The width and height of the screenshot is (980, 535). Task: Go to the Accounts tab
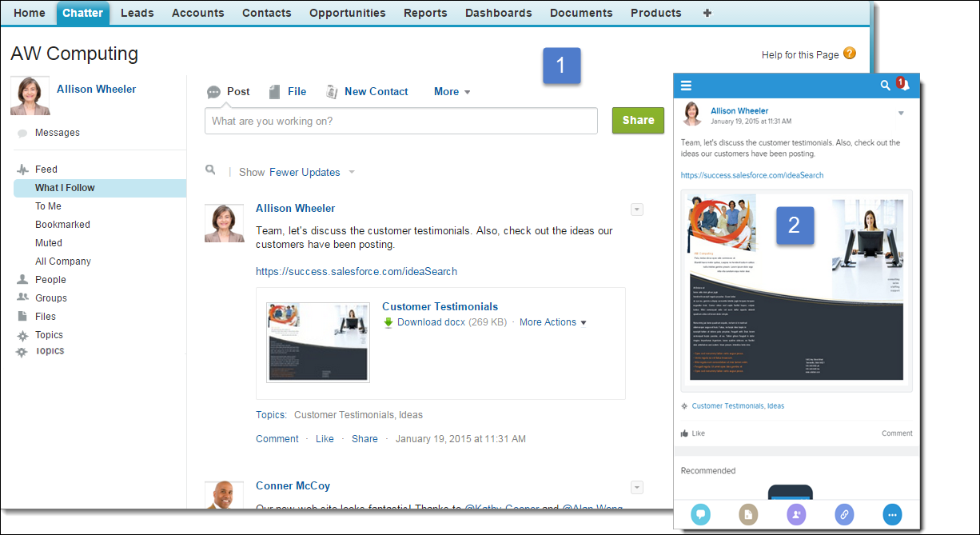pyautogui.click(x=198, y=13)
